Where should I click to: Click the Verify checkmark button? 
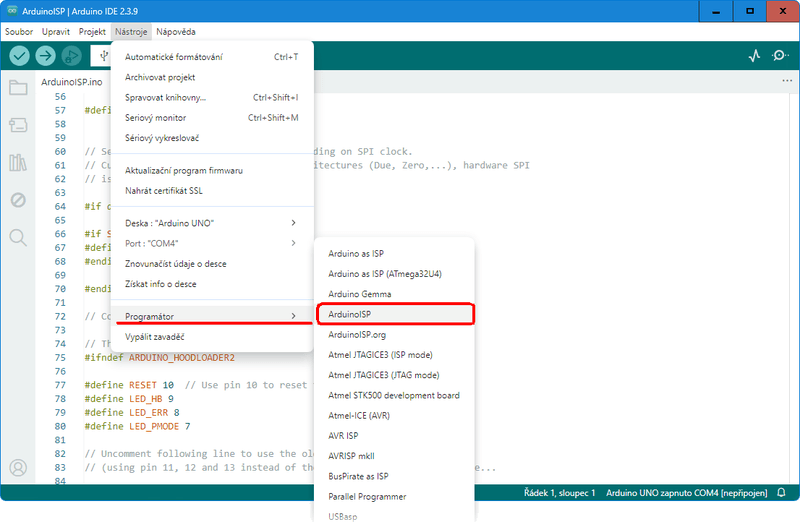[x=19, y=56]
